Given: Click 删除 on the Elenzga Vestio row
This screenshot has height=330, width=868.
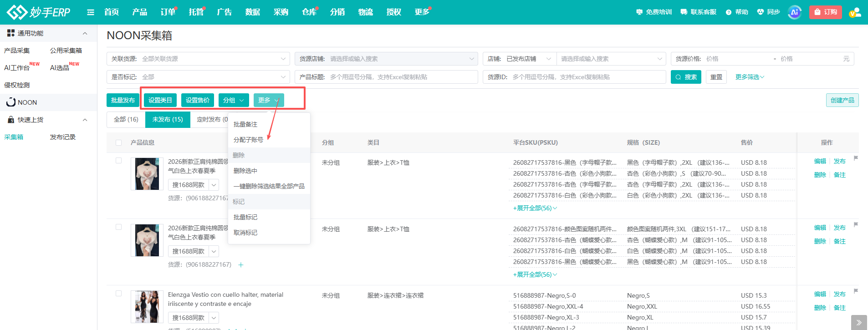Looking at the screenshot, I should click(820, 308).
